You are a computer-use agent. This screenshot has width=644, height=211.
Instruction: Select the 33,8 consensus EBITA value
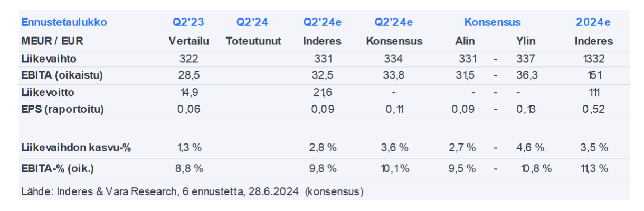click(x=394, y=75)
